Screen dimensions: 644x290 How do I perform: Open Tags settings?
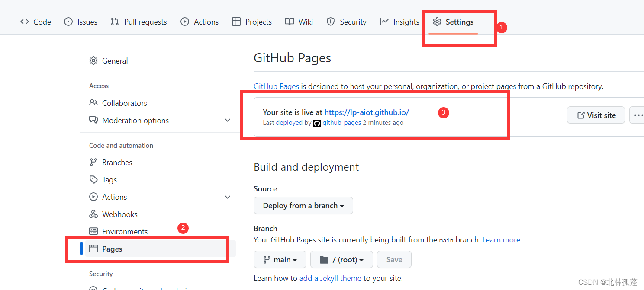coord(161,179)
